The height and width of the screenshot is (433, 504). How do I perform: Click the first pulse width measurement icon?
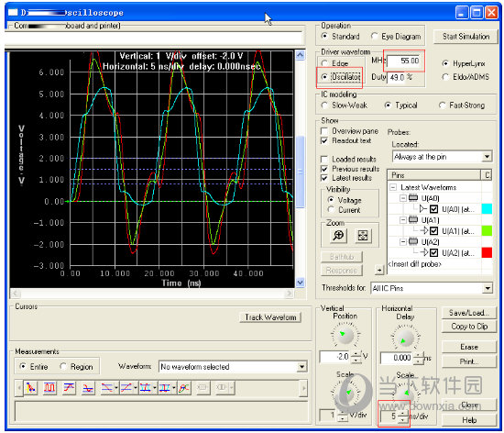146,388
